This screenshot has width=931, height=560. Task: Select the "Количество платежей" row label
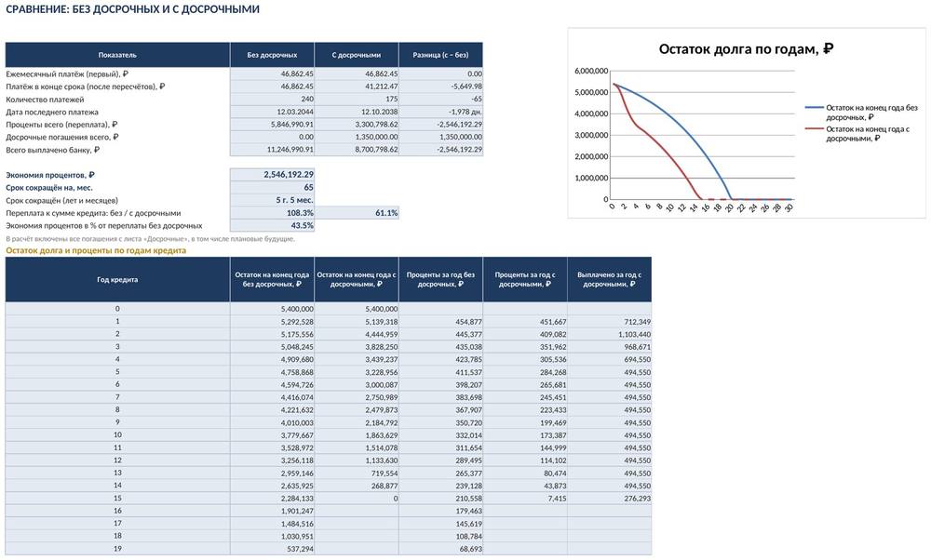pyautogui.click(x=45, y=100)
